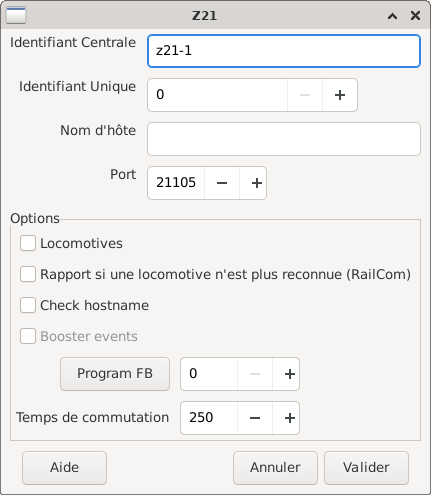
Task: Decrease the Program FB value with minus
Action: 255,374
